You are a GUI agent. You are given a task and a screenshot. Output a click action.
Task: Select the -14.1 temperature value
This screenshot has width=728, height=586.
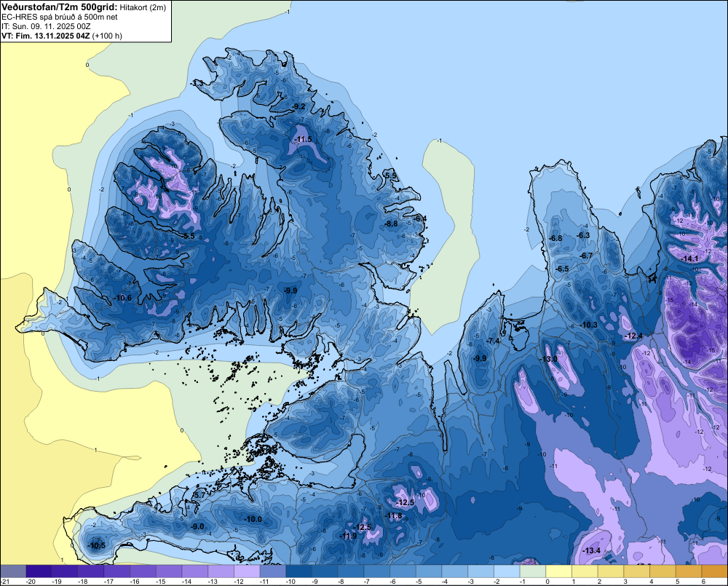point(689,258)
